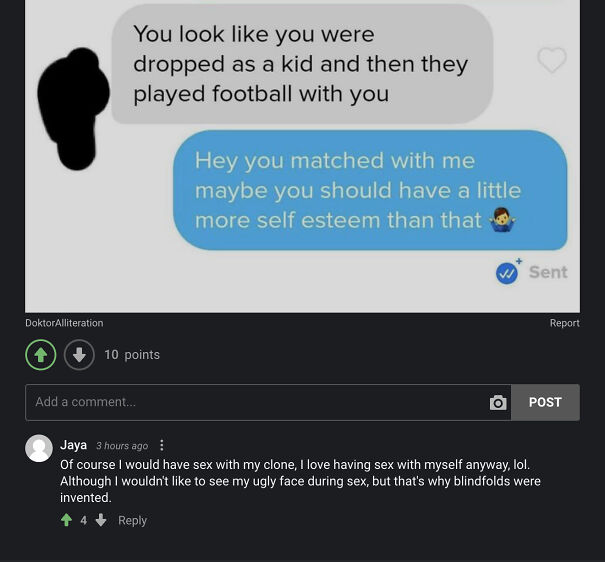Downvote the post with gray arrow

click(x=79, y=354)
